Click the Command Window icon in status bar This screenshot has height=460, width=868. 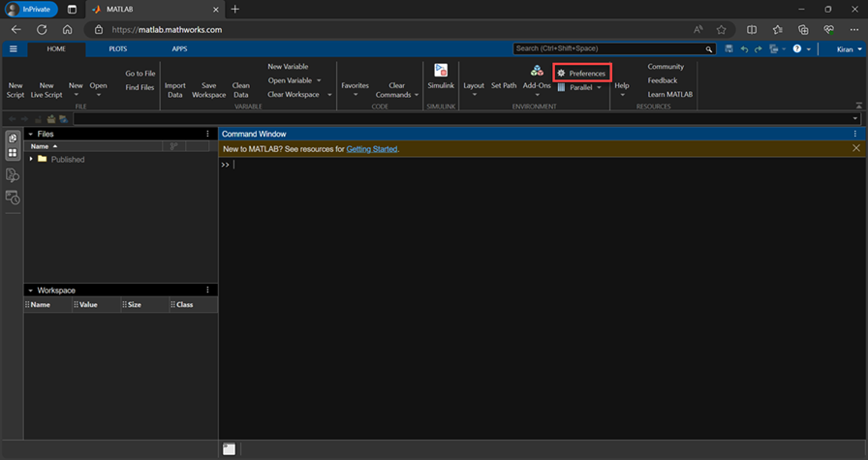pos(230,449)
